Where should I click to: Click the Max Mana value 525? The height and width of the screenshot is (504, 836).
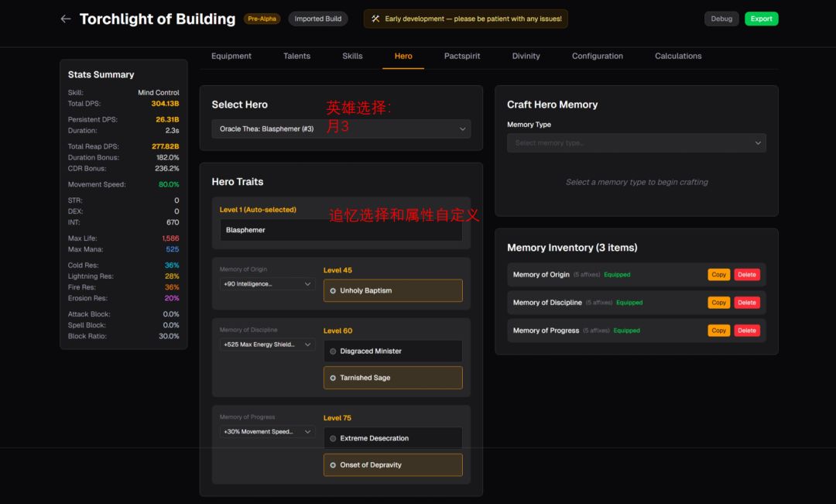(x=172, y=249)
